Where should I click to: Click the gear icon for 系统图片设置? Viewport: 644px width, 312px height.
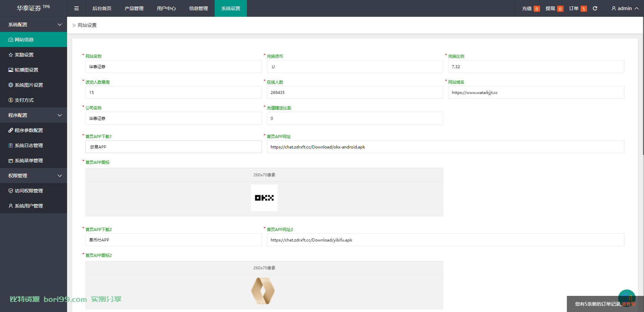click(11, 85)
